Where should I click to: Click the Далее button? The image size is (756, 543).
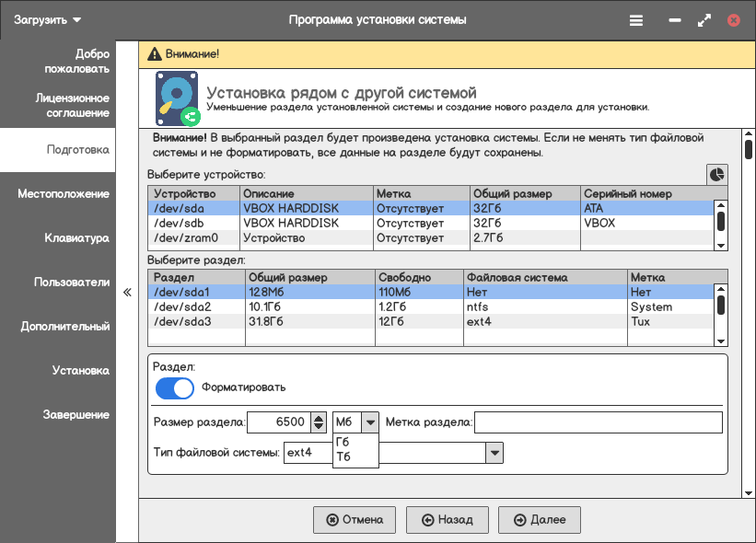(539, 520)
